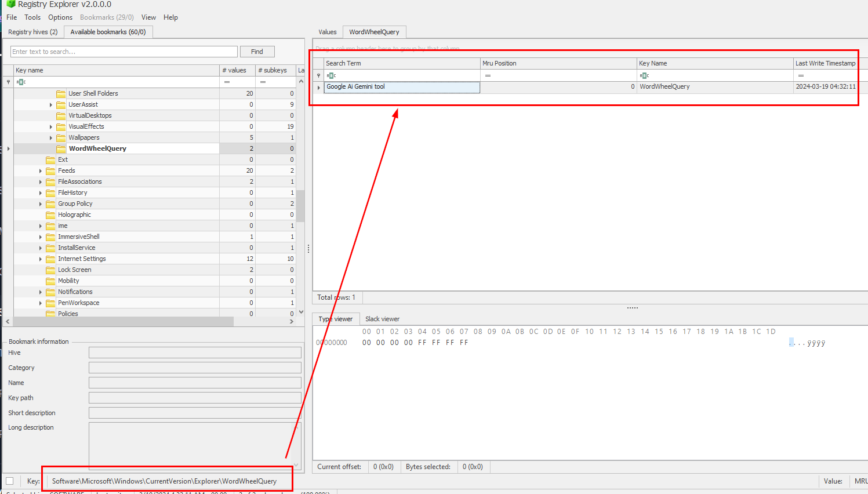The height and width of the screenshot is (494, 868).
Task: Open the Mru Position filter operator icon
Action: [488, 75]
